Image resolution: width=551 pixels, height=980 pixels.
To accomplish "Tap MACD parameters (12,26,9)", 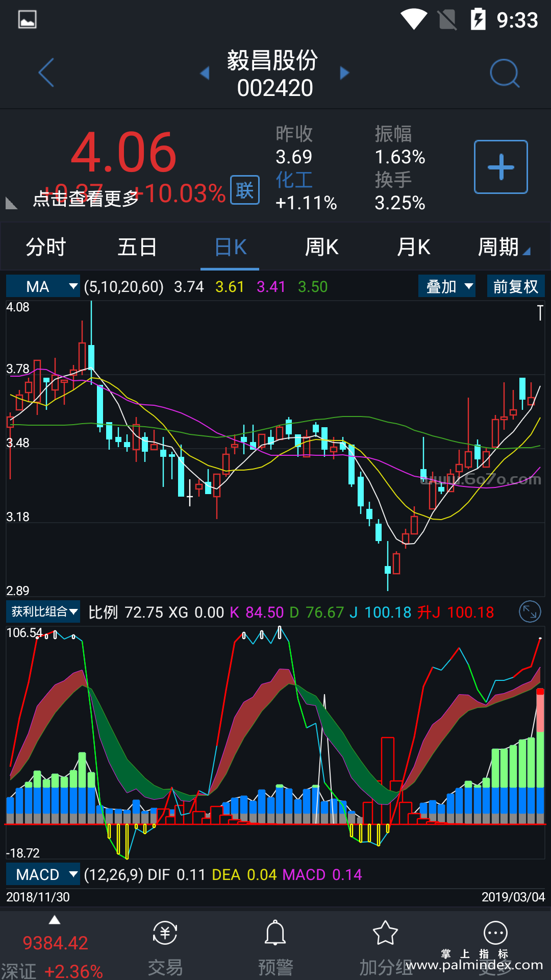I will [x=113, y=875].
